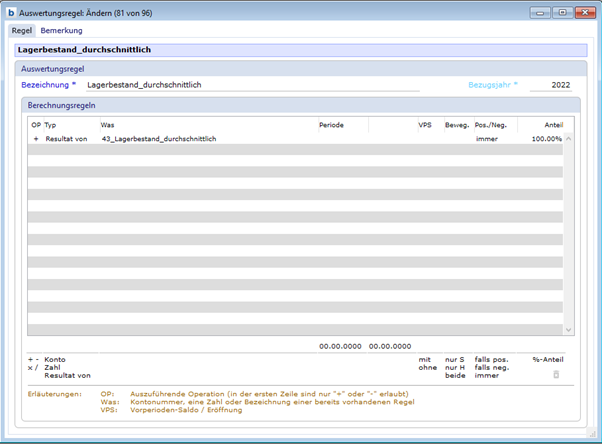Image resolution: width=602 pixels, height=444 pixels.
Task: Minimize the Auswertungsregel window
Action: 541,13
